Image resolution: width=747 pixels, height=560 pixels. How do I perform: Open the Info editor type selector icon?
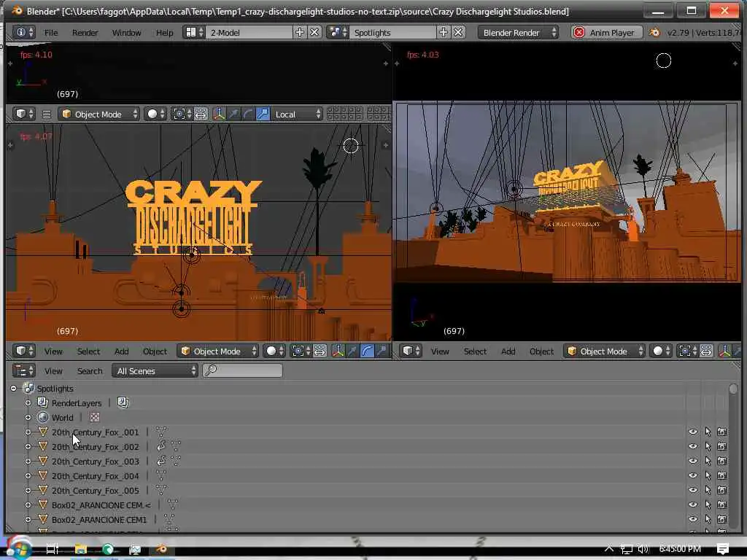[24, 32]
